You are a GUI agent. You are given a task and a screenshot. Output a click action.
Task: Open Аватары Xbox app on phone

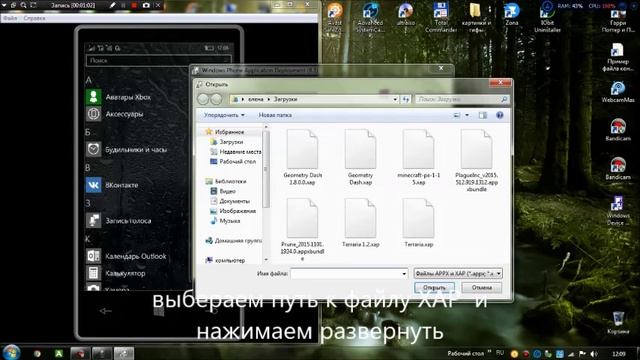118,97
